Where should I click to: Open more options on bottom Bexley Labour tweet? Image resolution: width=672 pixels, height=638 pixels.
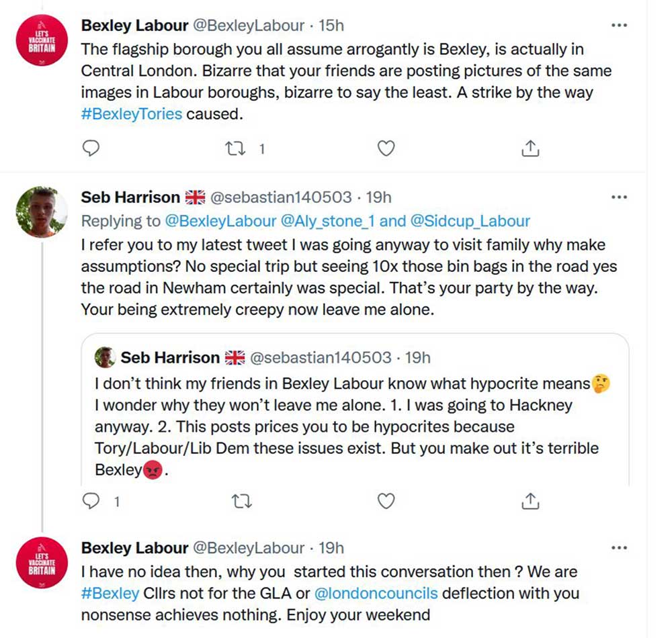[618, 548]
